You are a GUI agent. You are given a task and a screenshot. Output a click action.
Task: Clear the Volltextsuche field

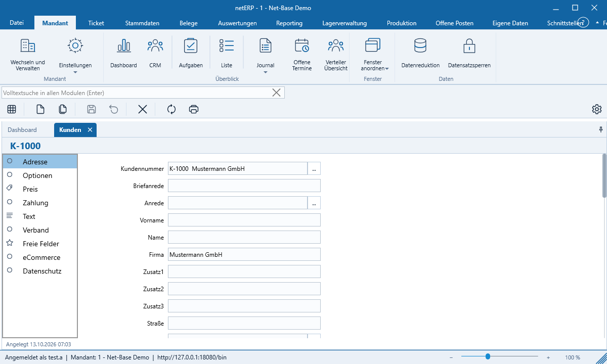277,93
